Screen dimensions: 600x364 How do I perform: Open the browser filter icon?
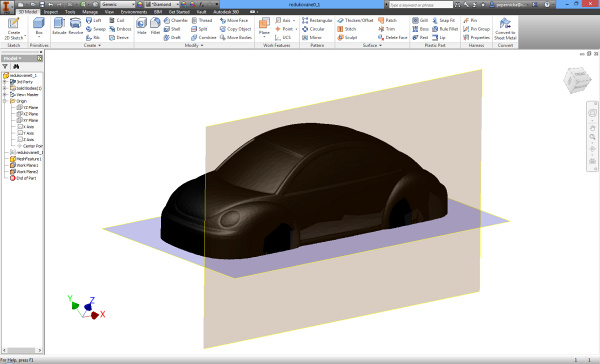(x=5, y=67)
